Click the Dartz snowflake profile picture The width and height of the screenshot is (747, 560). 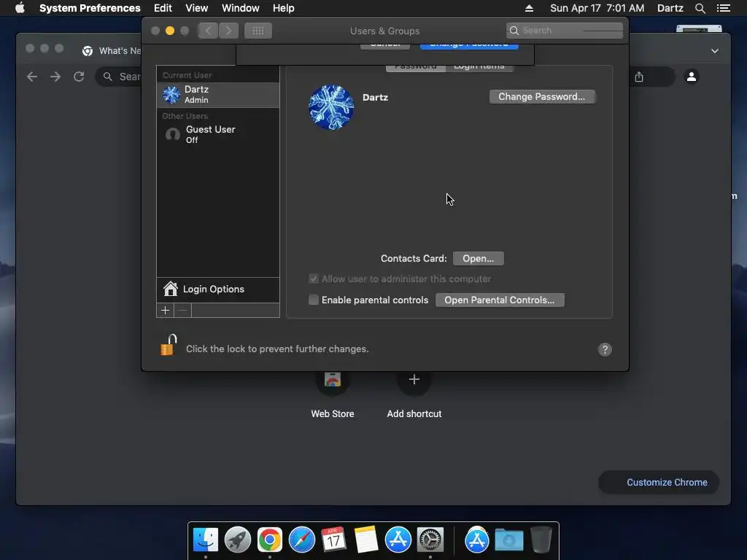pyautogui.click(x=331, y=107)
